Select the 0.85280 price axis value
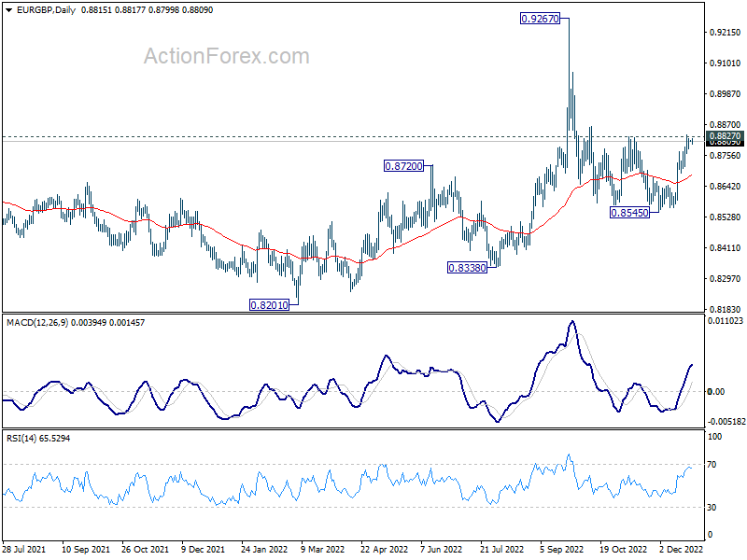This screenshot has width=747, height=560. pos(726,217)
